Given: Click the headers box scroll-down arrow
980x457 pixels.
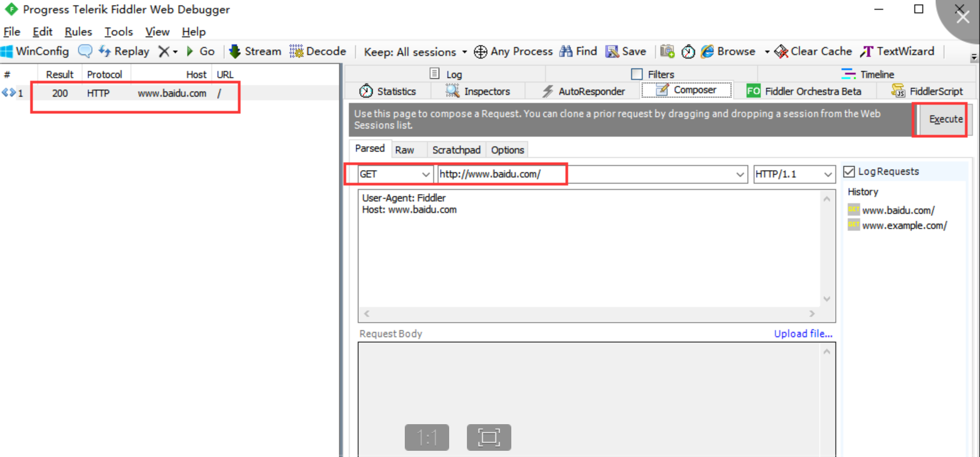Looking at the screenshot, I should (x=827, y=299).
